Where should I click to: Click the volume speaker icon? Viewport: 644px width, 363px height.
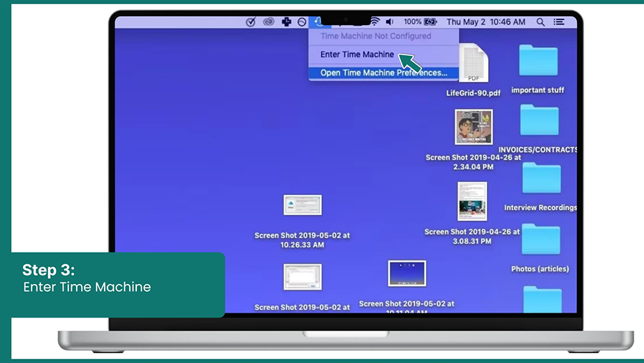[389, 22]
